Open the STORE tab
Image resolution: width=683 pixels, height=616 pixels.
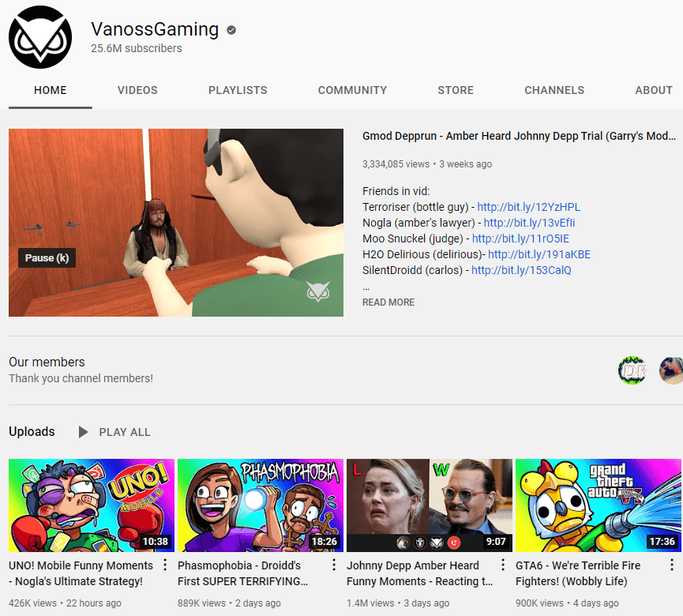456,90
